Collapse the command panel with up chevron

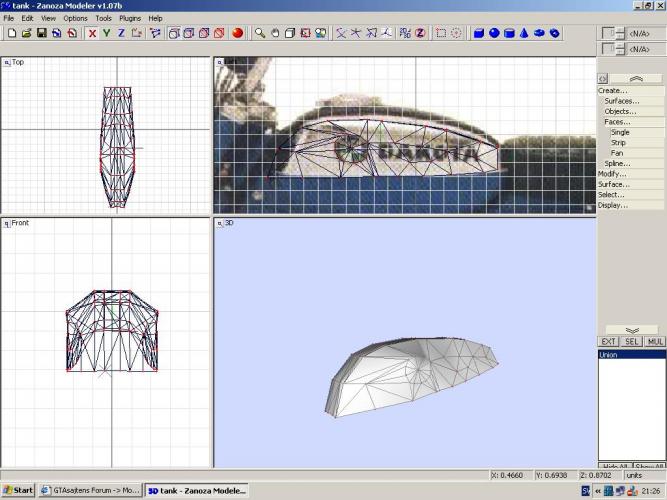pyautogui.click(x=635, y=78)
